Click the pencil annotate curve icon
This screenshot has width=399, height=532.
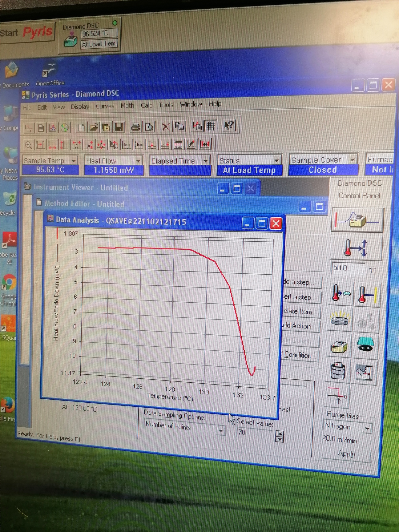click(x=191, y=144)
